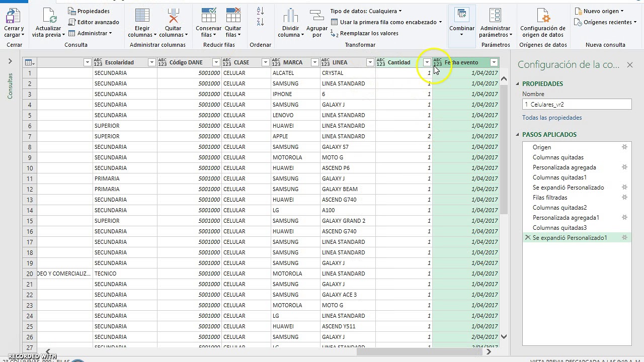Viewport: 644px width, 362px height.
Task: Click Usar la primera fila como encabezado
Action: 386,22
